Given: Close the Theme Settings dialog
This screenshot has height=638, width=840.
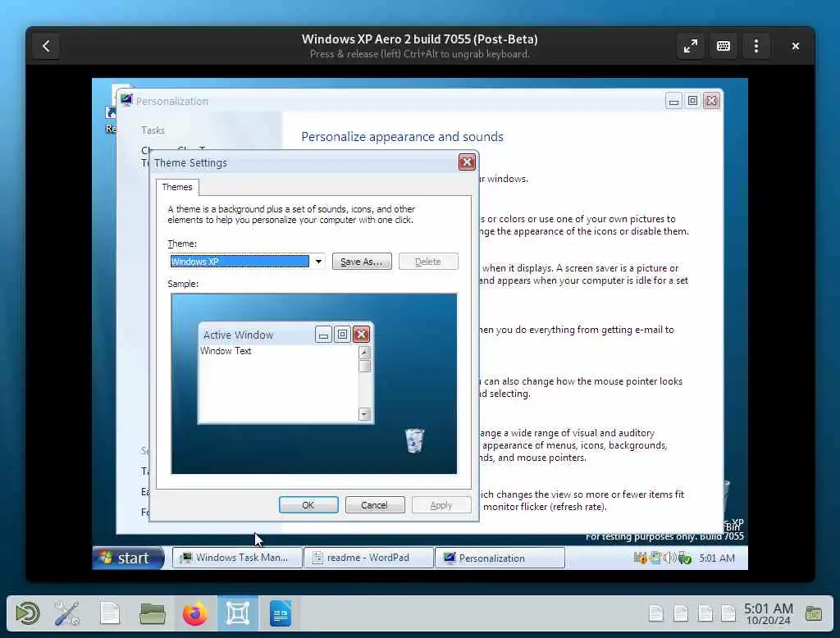Looking at the screenshot, I should [467, 162].
